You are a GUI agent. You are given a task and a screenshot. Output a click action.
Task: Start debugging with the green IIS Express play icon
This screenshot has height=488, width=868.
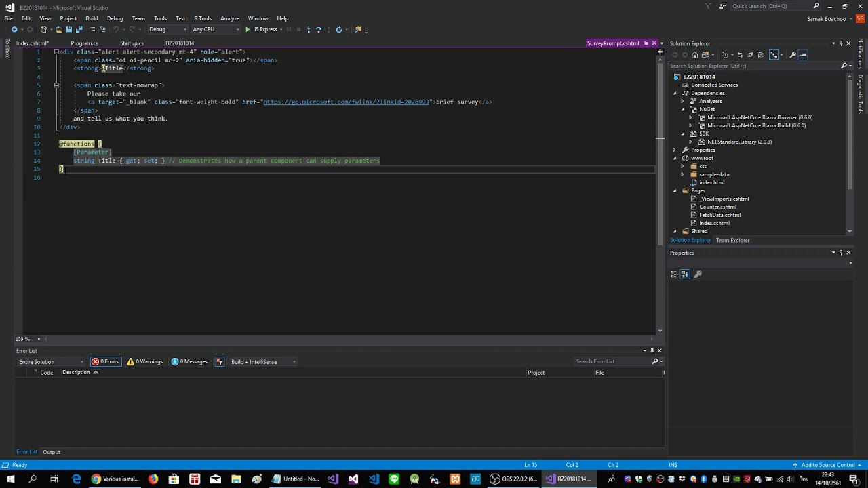248,29
